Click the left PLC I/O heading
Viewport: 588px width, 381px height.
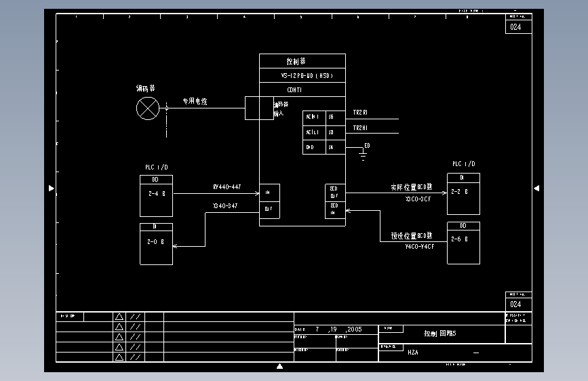pos(157,167)
